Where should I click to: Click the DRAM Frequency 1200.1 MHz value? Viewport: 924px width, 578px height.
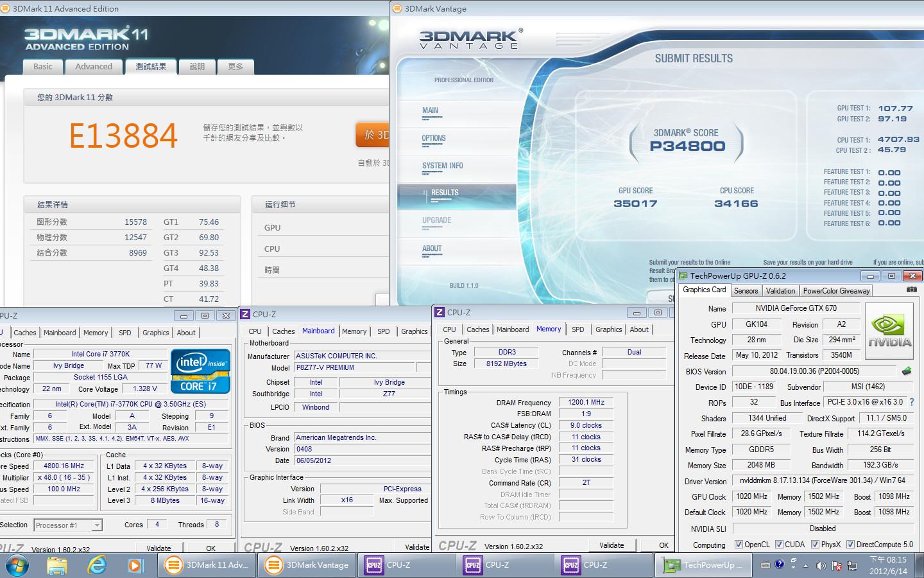[586, 403]
